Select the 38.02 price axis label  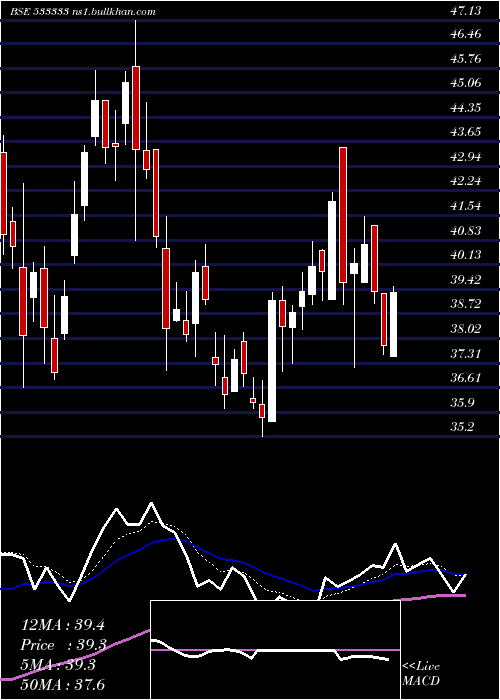(x=466, y=329)
